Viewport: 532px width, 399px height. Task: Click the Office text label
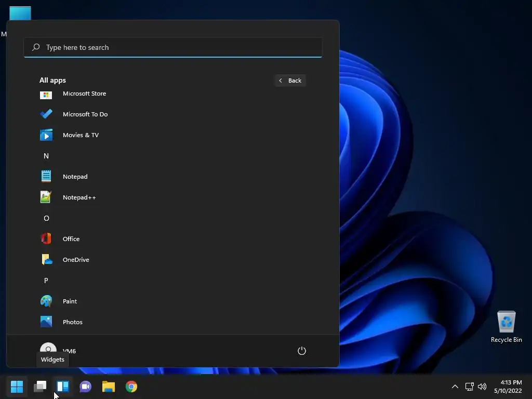[x=71, y=239]
